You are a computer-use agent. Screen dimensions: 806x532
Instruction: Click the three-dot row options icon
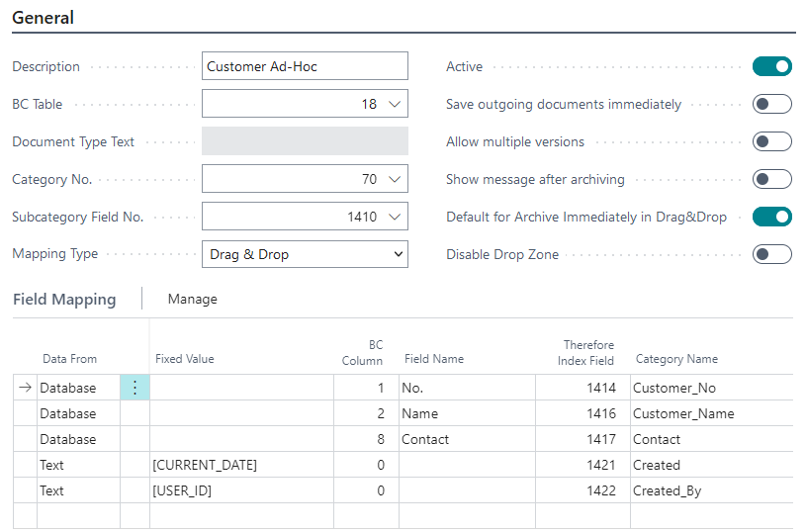(134, 389)
